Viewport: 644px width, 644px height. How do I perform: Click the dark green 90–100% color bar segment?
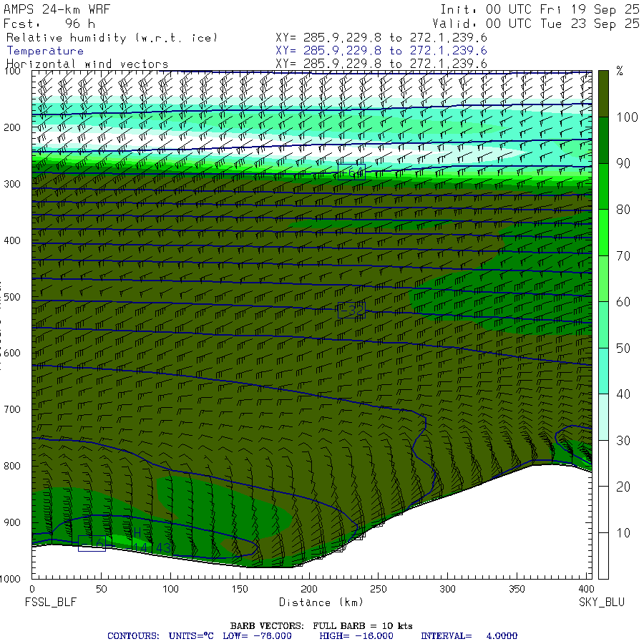603,140
